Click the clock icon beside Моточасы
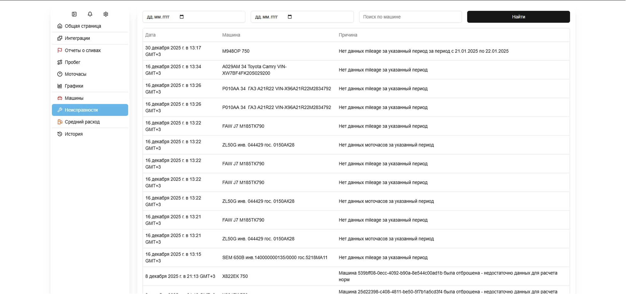644x294 pixels. tap(60, 74)
